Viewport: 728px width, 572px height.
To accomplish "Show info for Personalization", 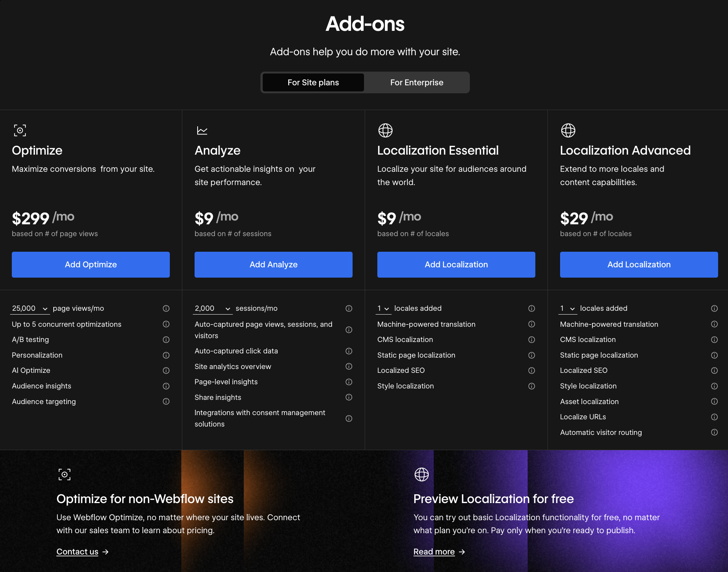I will coord(166,355).
